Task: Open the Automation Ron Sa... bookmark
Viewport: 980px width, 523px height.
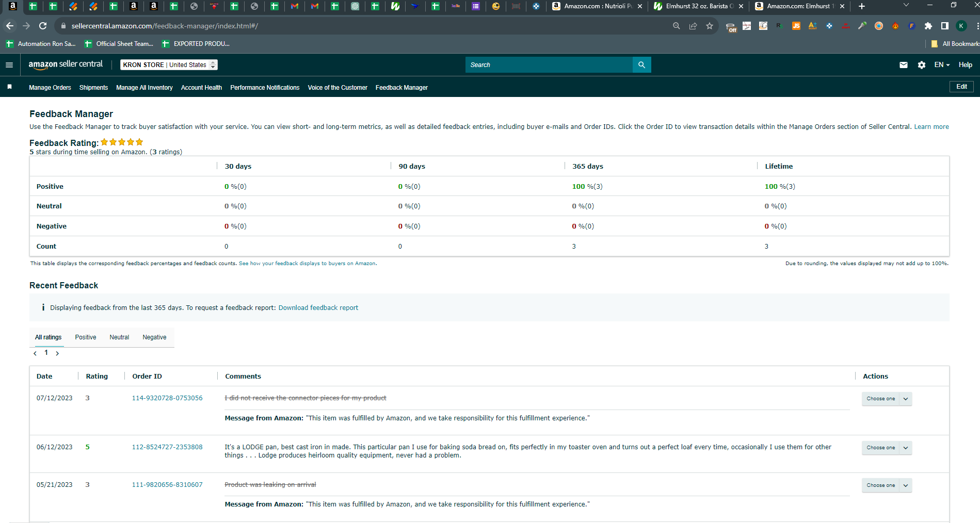Action: (x=41, y=44)
